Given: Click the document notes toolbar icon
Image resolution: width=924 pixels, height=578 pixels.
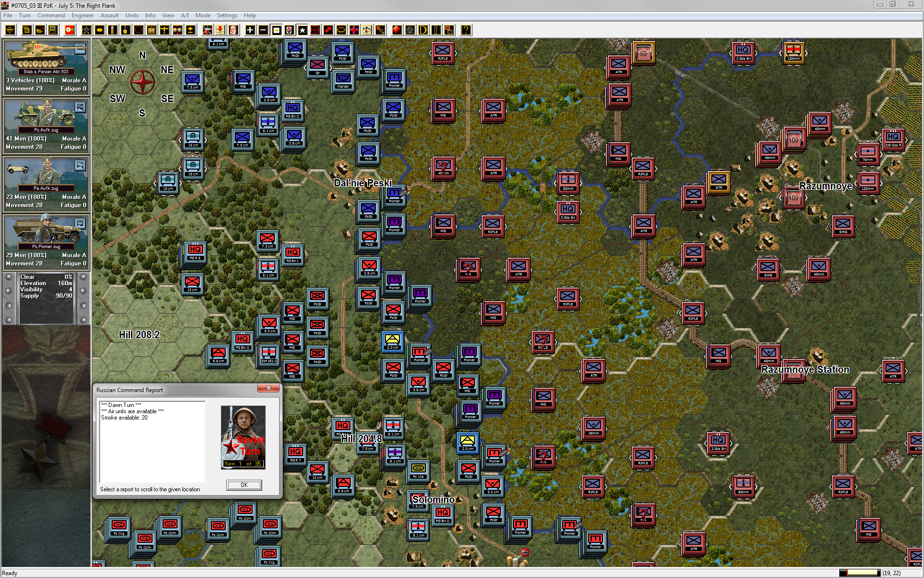Looking at the screenshot, I should (27, 30).
